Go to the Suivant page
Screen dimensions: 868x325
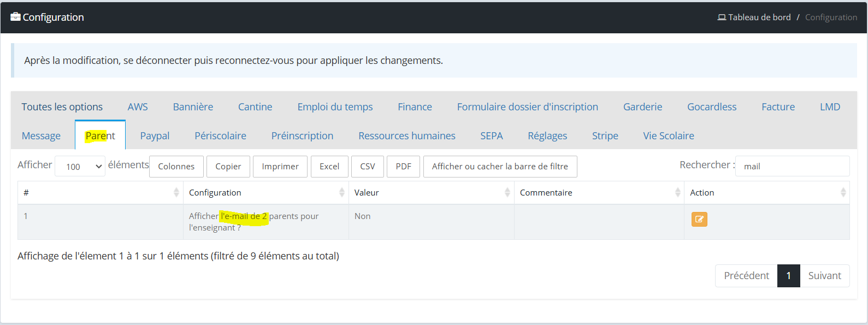pyautogui.click(x=825, y=276)
